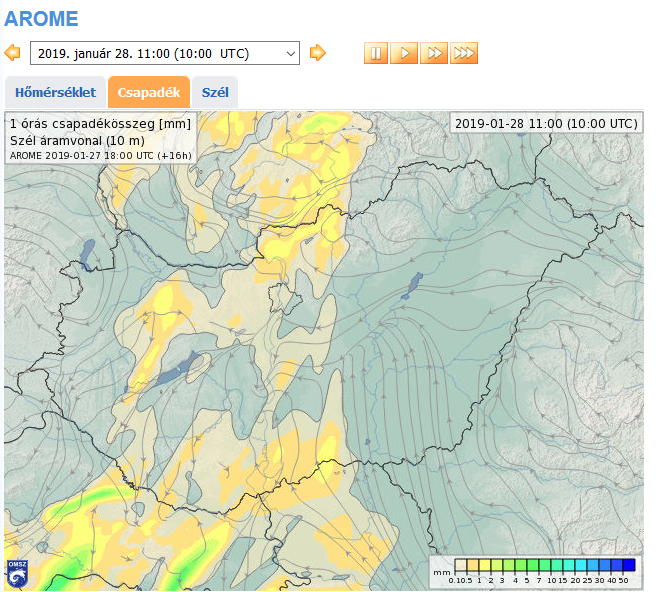Click the 0.1 mm legend color swatch
This screenshot has height=592, width=656.
coord(460,565)
